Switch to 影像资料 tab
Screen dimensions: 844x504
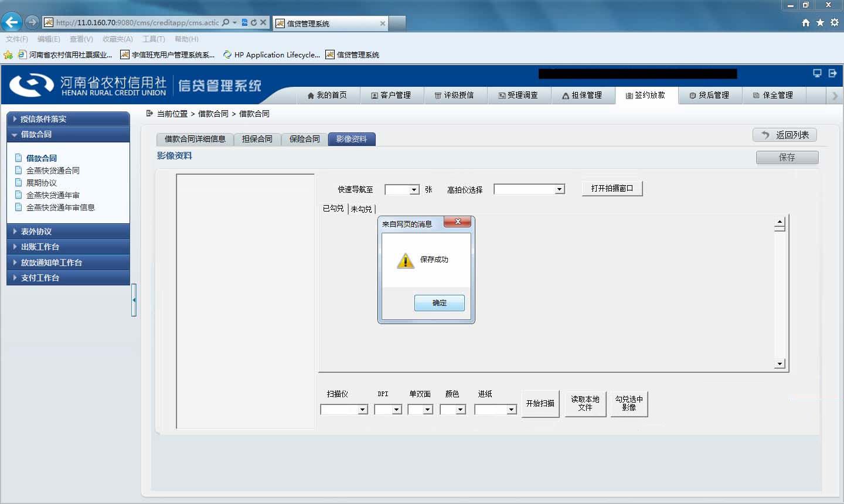point(352,139)
